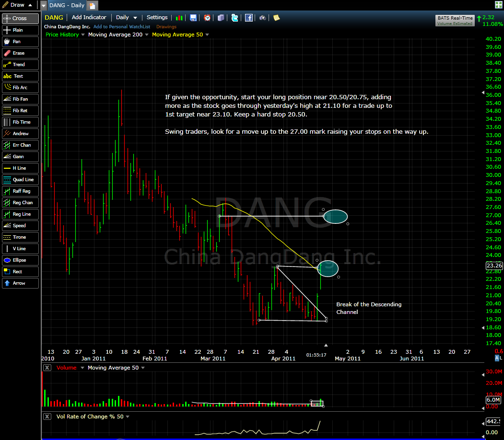The image size is (504, 440).
Task: Choose the V Line tool
Action: click(x=20, y=249)
